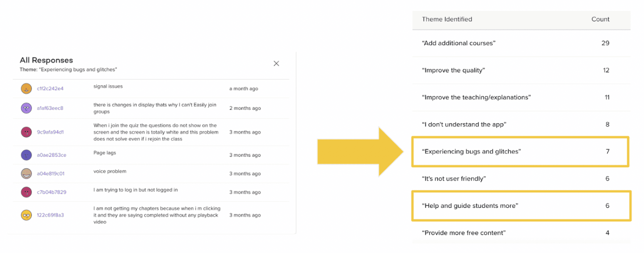
Task: Open user link 9c9afa94d1
Action: pos(50,132)
